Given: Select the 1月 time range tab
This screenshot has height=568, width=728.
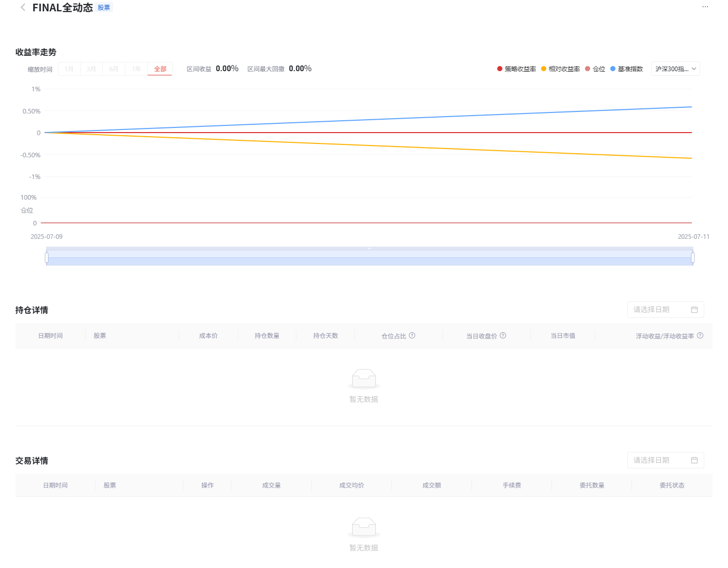Looking at the screenshot, I should pos(69,69).
